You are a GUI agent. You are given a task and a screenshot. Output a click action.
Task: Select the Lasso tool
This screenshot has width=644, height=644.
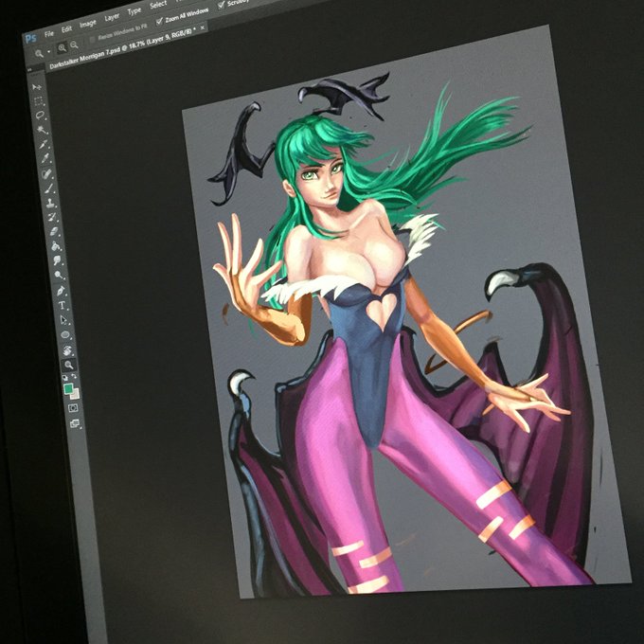(40, 116)
